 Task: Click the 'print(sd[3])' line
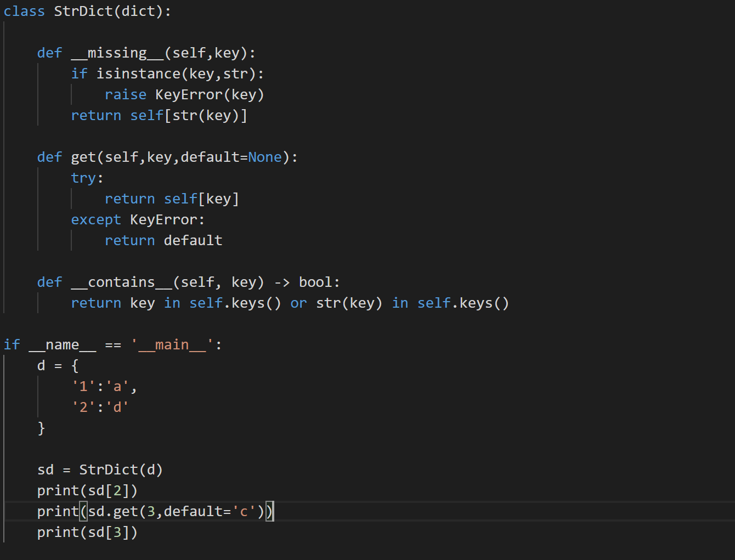coord(87,533)
